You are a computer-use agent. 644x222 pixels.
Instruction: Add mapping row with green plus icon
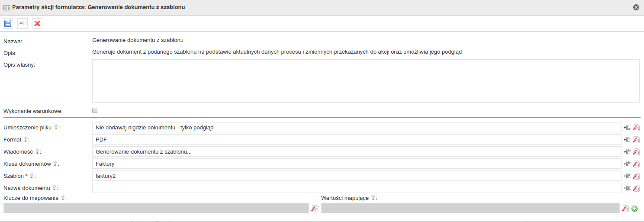point(634,209)
